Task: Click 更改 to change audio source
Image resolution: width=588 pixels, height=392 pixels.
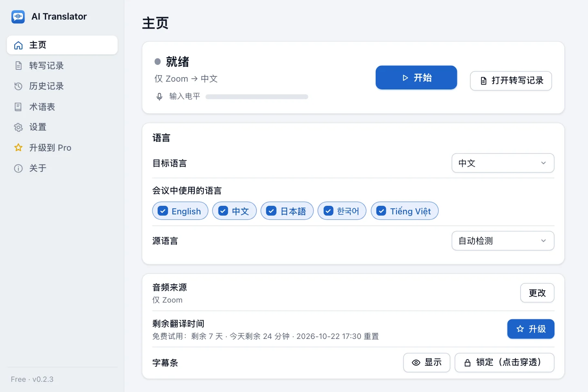Action: 537,293
